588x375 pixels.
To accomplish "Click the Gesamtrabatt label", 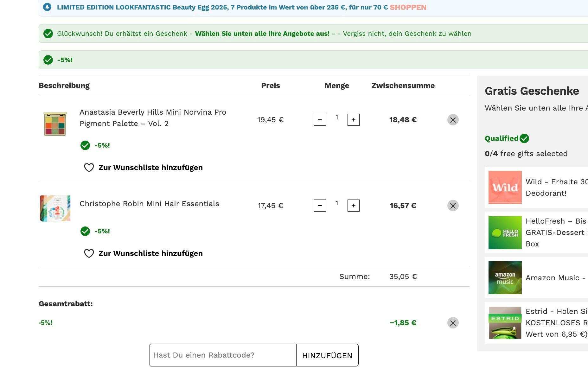I will click(x=66, y=304).
